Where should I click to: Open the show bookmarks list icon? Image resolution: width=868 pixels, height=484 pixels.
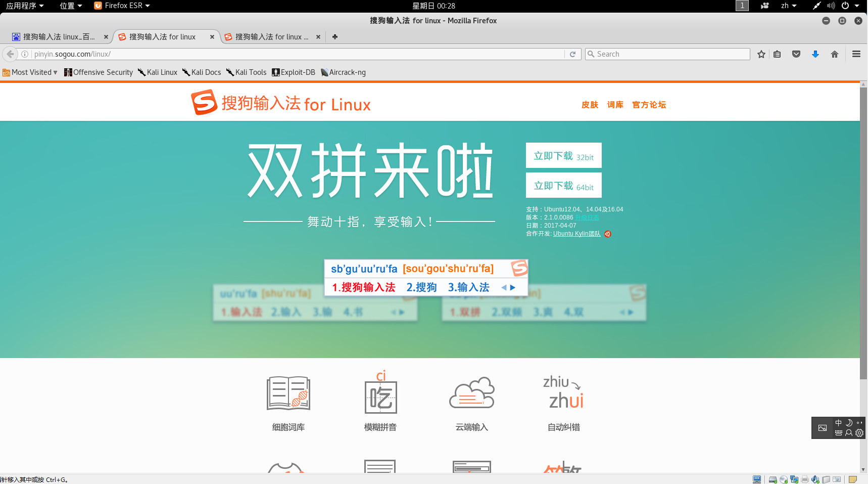[777, 54]
